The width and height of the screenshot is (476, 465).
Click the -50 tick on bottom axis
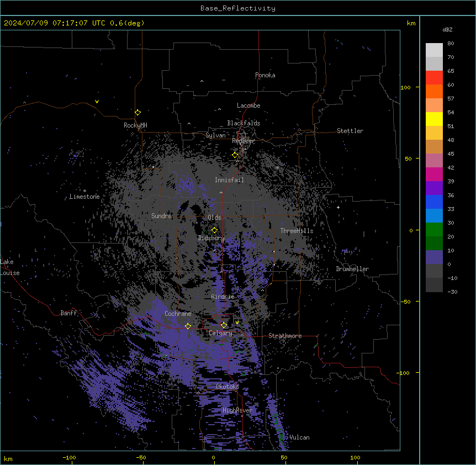pyautogui.click(x=141, y=457)
